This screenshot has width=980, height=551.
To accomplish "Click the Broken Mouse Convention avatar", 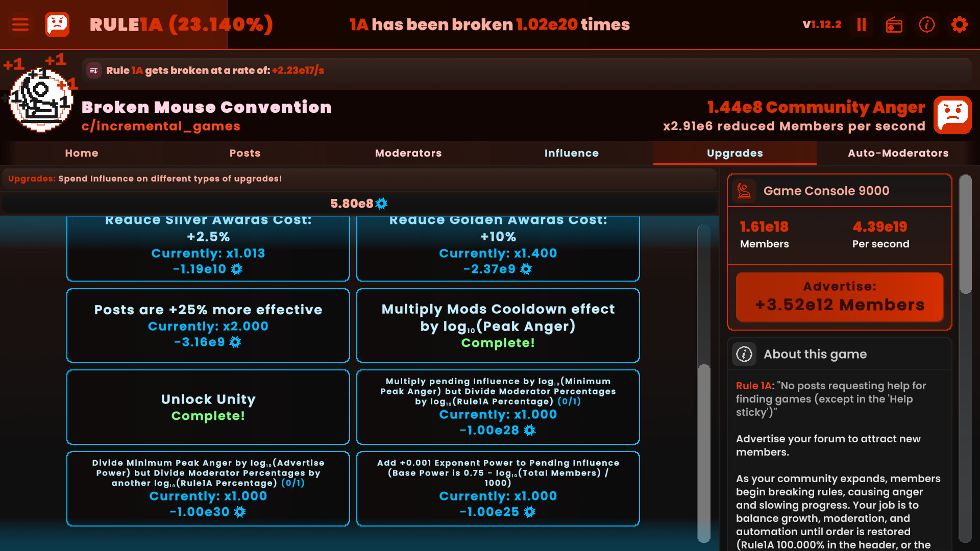I will (x=41, y=100).
